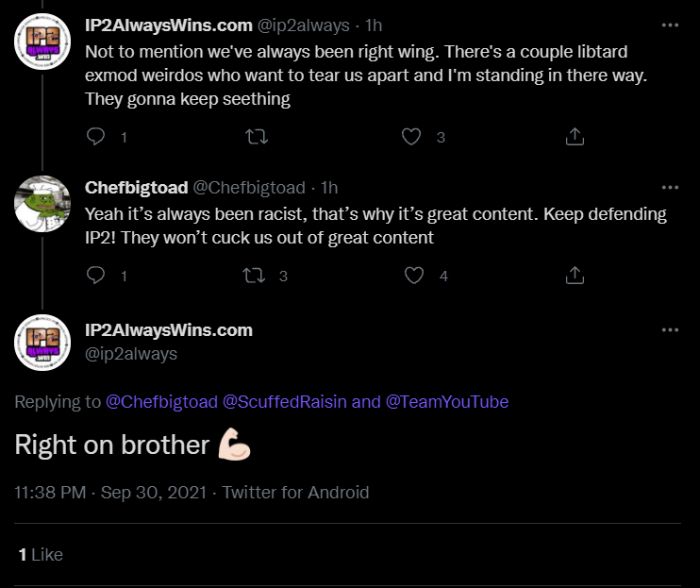
Task: Click the Chefbigtoad display name
Action: [x=137, y=188]
